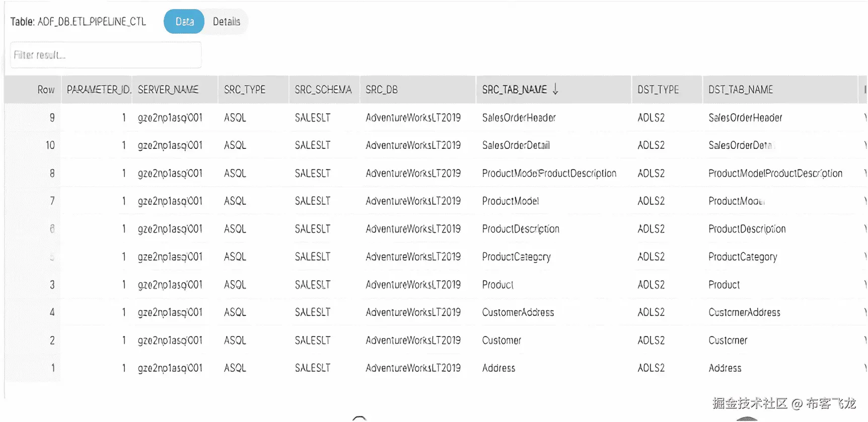868x422 pixels.
Task: Click Address in the DST_TAB_NAME column
Action: 725,368
